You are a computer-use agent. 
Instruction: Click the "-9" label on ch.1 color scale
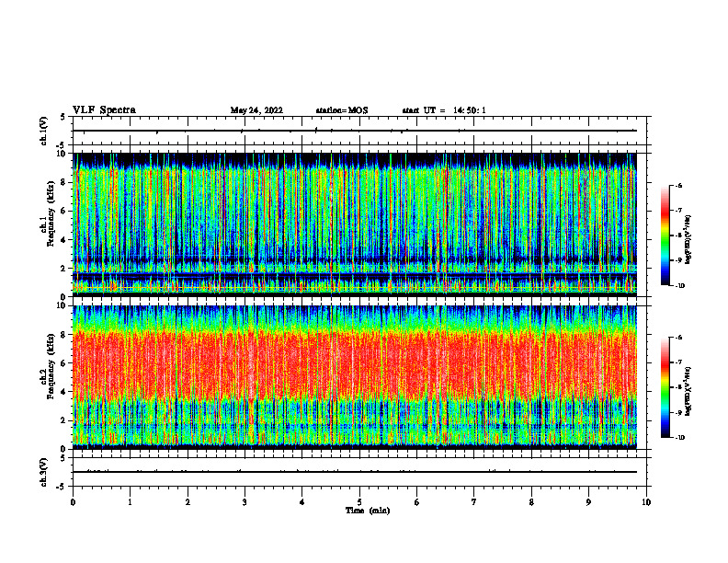(678, 260)
